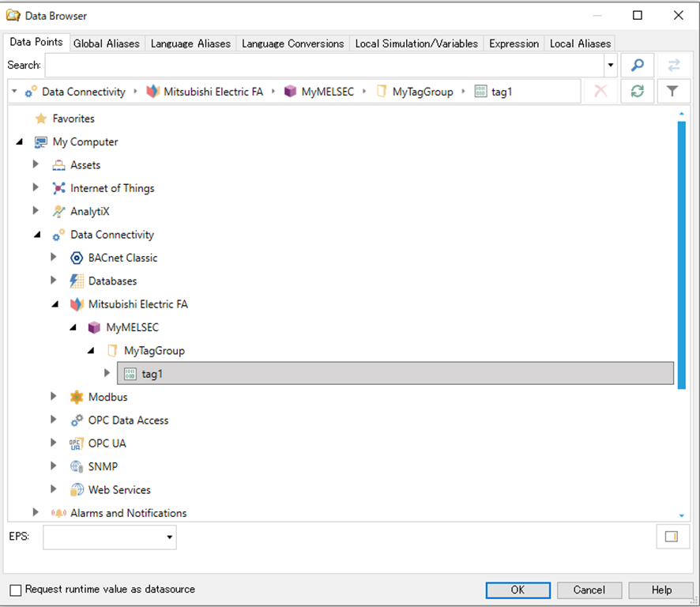The height and width of the screenshot is (607, 700).
Task: Open breadcrumb root dropdown arrow
Action: tap(14, 91)
